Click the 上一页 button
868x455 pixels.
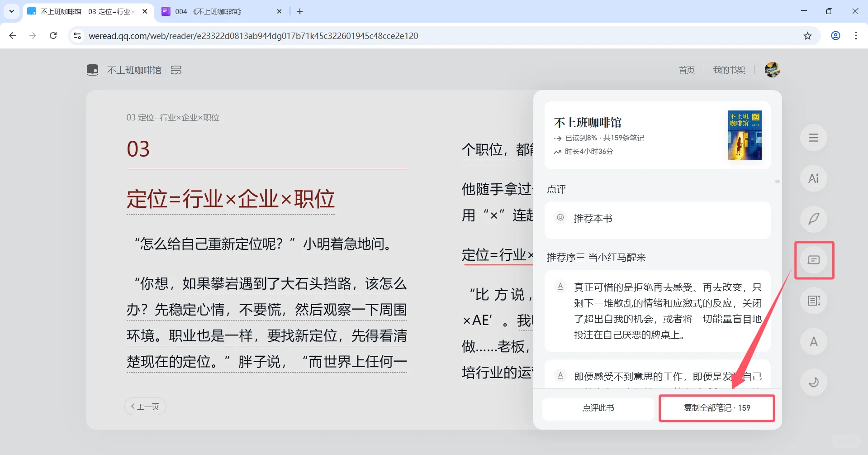coord(145,406)
